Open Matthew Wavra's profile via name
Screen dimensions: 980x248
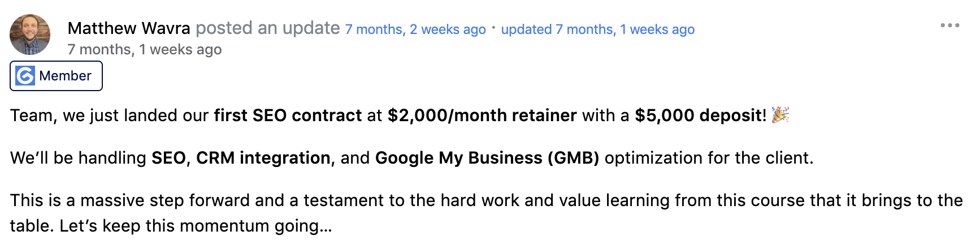(x=129, y=28)
